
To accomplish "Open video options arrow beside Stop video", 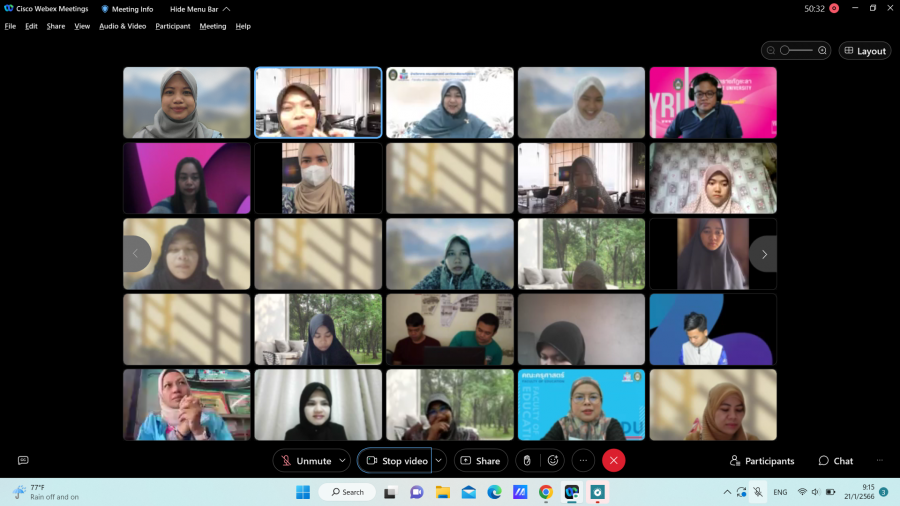I will (x=439, y=461).
